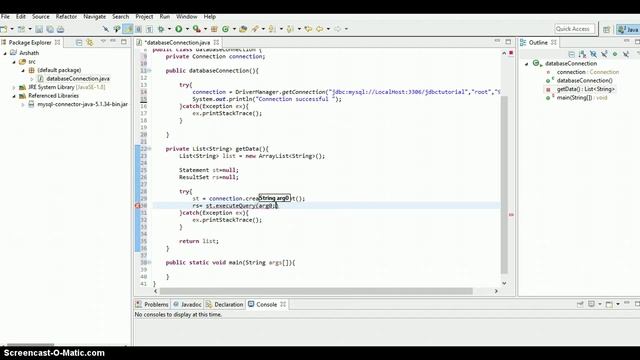Select the databaseConnection.java editor tab
The width and height of the screenshot is (640, 360).
(178, 42)
